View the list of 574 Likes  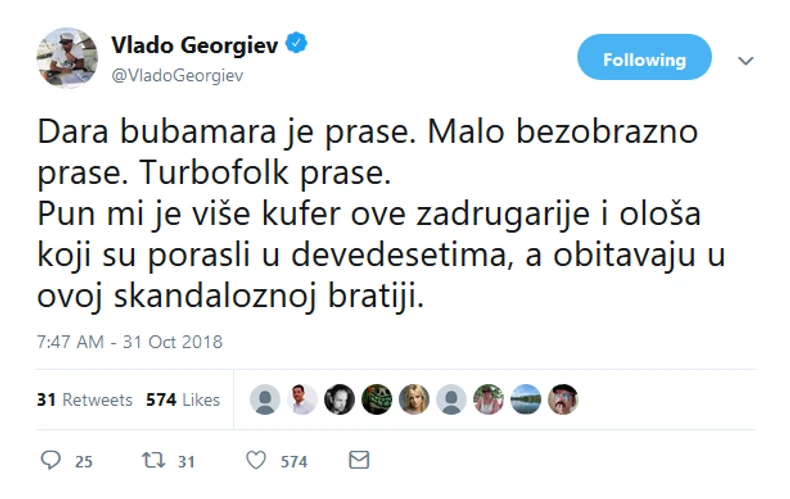point(183,399)
